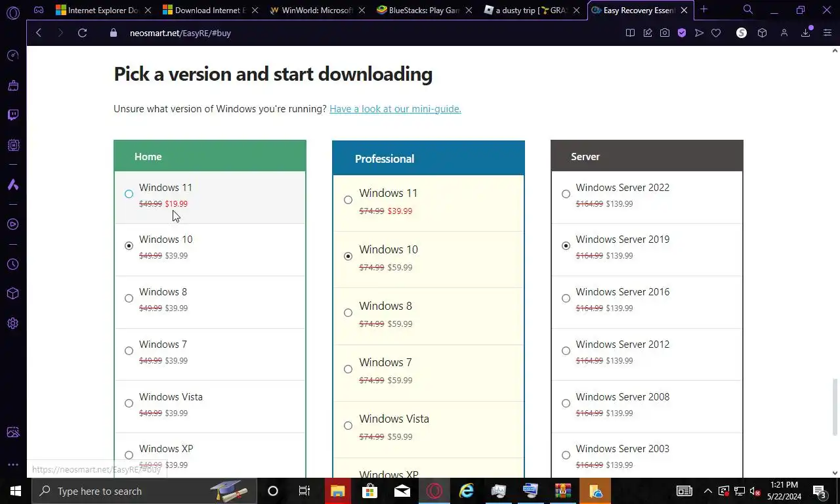This screenshot has width=840, height=504.
Task: Open the Opera menu logo
Action: click(12, 11)
